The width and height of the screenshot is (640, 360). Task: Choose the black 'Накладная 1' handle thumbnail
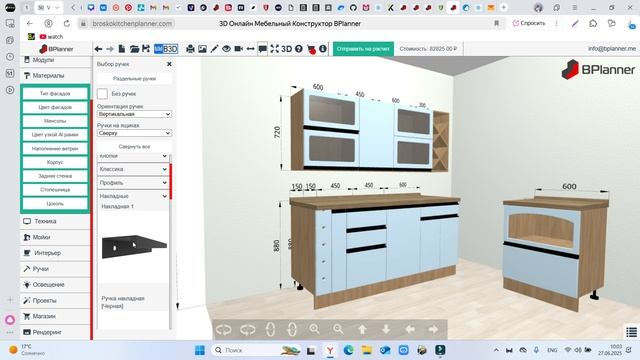[x=134, y=246]
